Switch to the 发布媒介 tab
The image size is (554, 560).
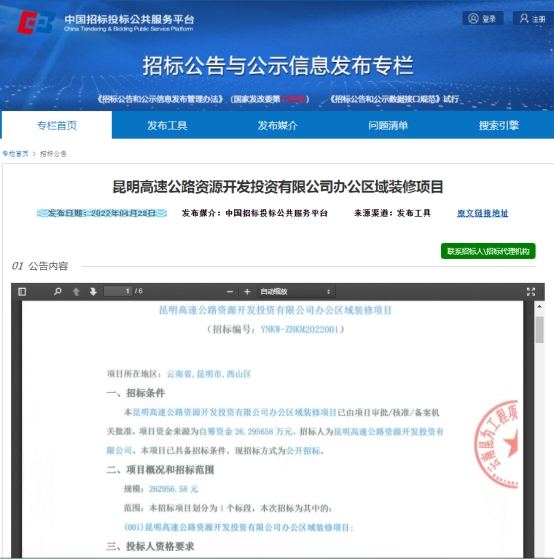[x=278, y=125]
